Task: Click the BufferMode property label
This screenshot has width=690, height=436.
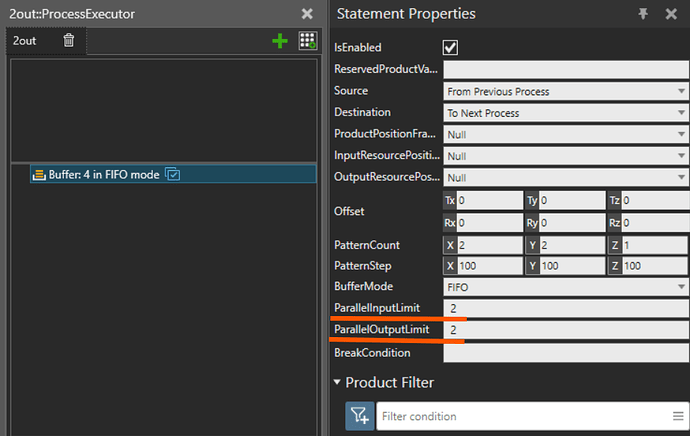Action: (x=363, y=286)
